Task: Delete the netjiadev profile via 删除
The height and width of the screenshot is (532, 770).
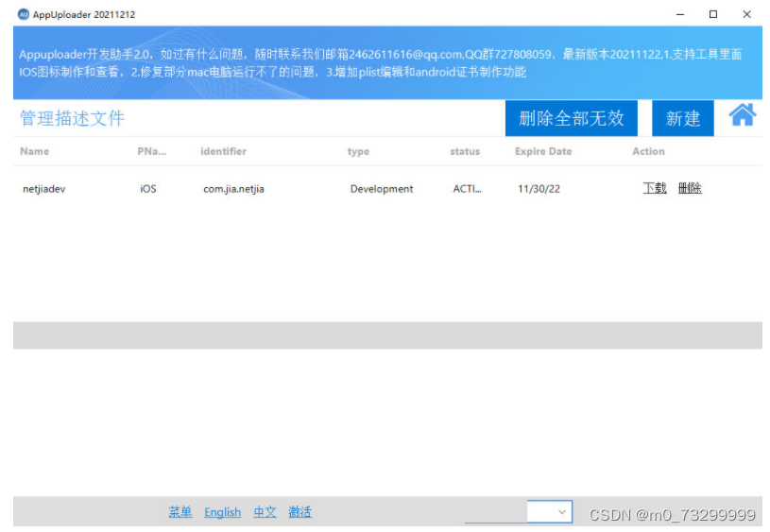Action: [690, 188]
